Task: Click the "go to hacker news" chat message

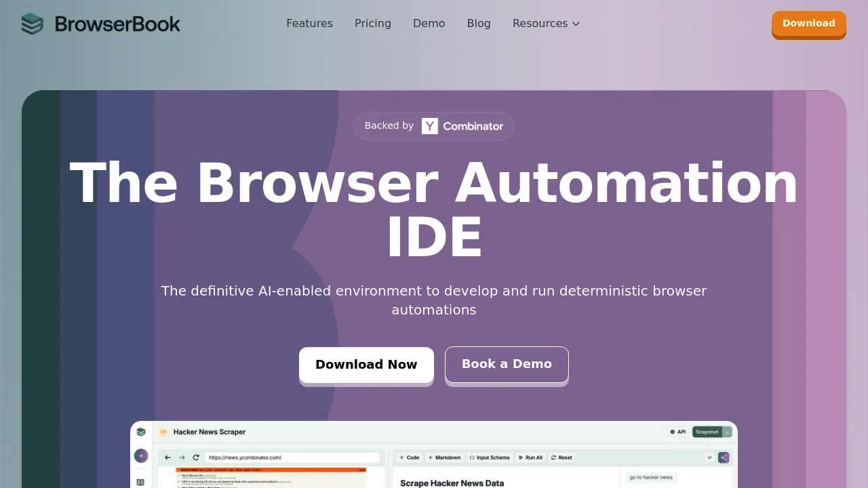Action: (x=651, y=477)
